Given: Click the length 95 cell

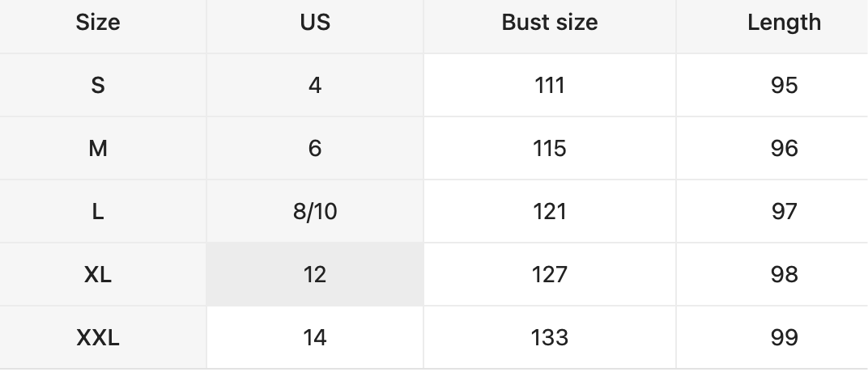Looking at the screenshot, I should (x=784, y=85).
